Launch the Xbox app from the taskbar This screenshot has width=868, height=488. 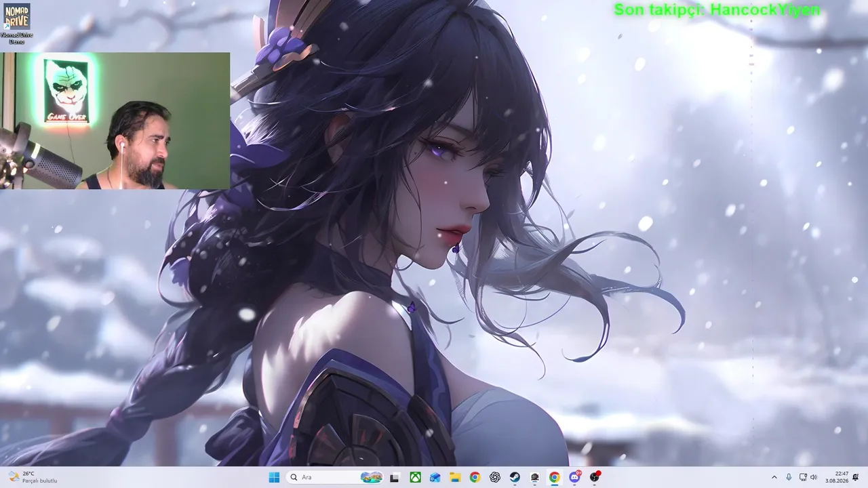(x=415, y=477)
